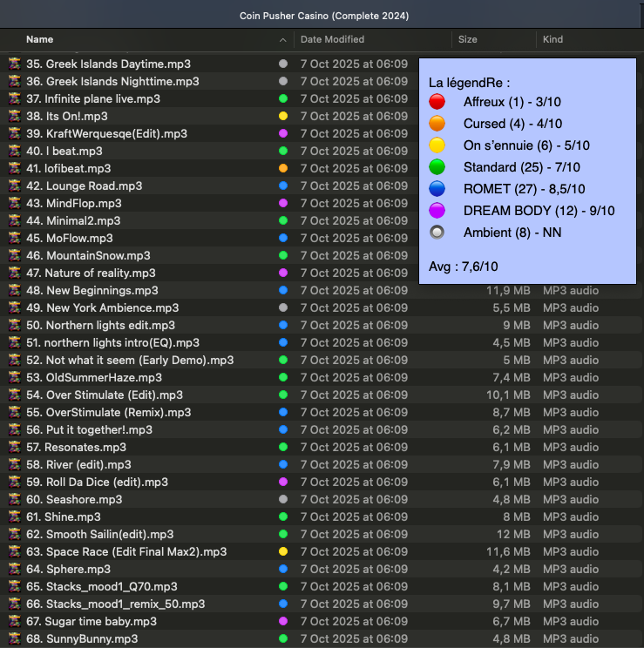Sort files by Date Modified column header
Viewport: 644px width, 648px height.
point(332,40)
